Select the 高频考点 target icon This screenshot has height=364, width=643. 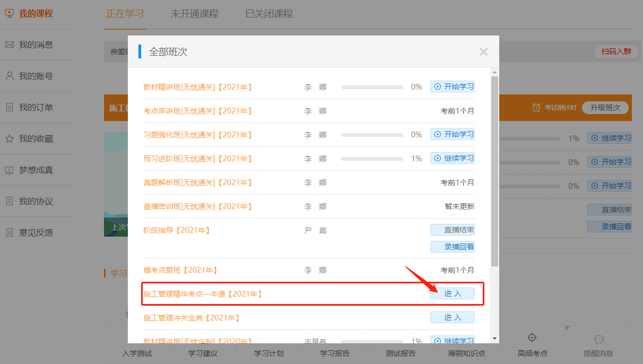pos(532,338)
